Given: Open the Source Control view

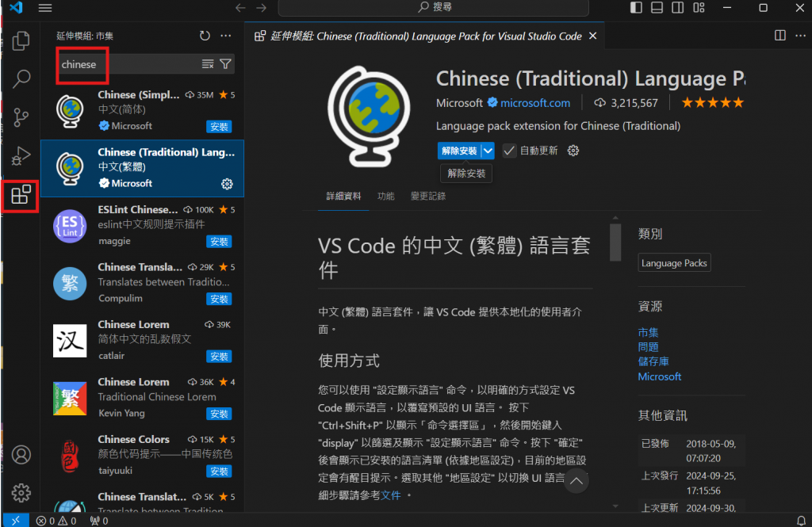Looking at the screenshot, I should point(21,117).
